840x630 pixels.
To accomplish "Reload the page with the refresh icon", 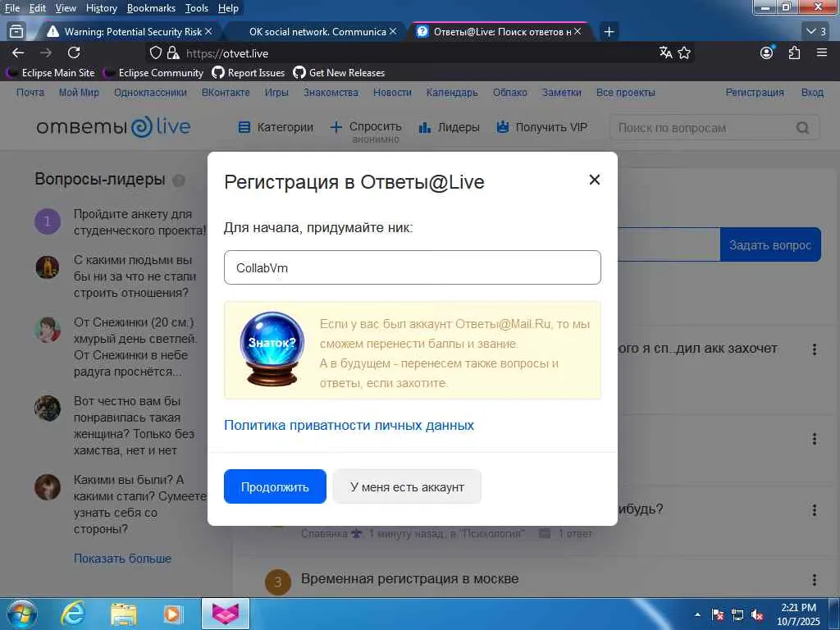I will (74, 52).
